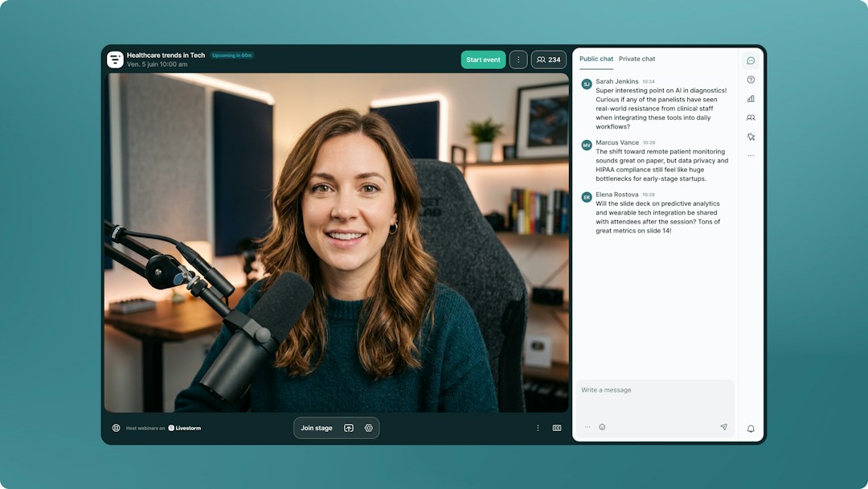
Task: Click the send message paper plane icon
Action: pos(723,427)
